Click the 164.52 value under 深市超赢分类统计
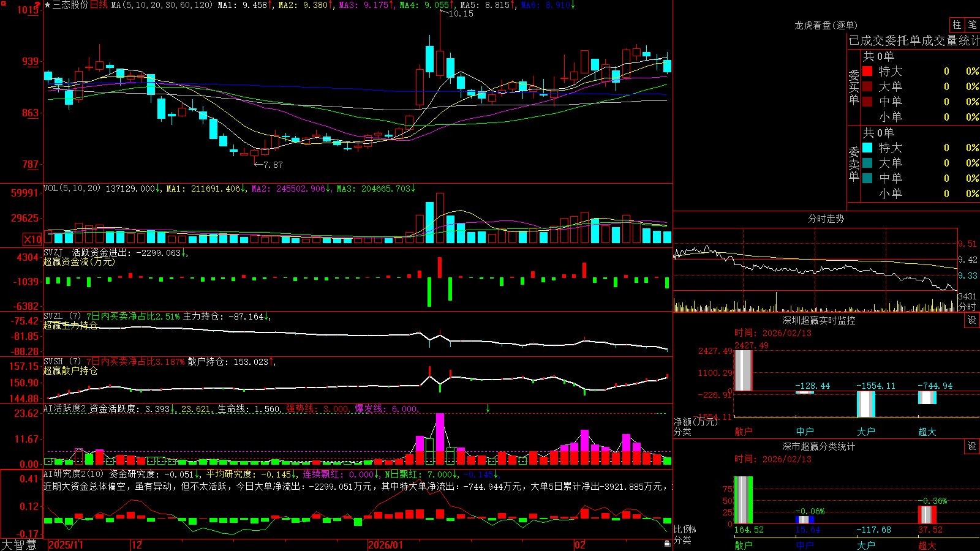The image size is (980, 551). (748, 530)
